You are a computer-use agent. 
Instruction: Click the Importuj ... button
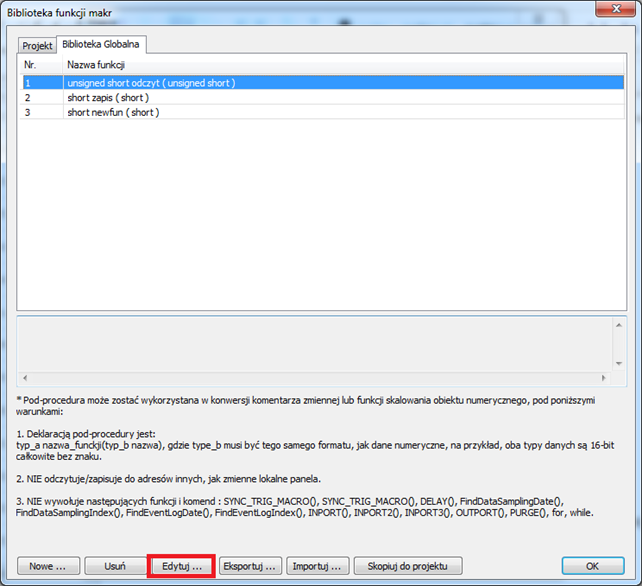[317, 566]
